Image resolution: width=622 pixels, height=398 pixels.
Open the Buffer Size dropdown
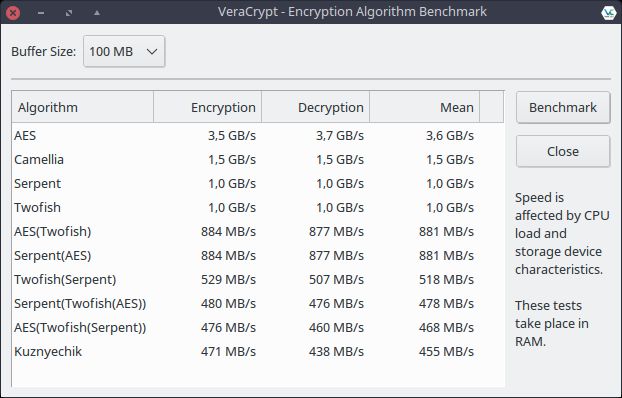pos(124,51)
